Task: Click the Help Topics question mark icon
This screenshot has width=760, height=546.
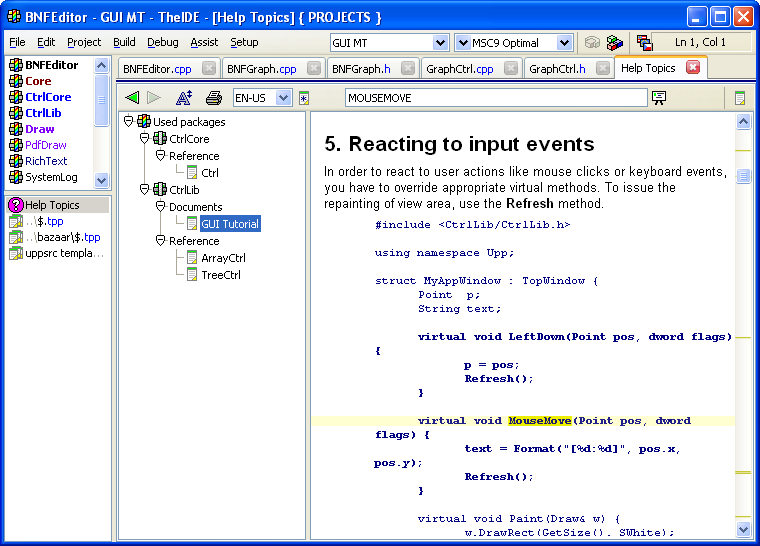Action: tap(15, 205)
